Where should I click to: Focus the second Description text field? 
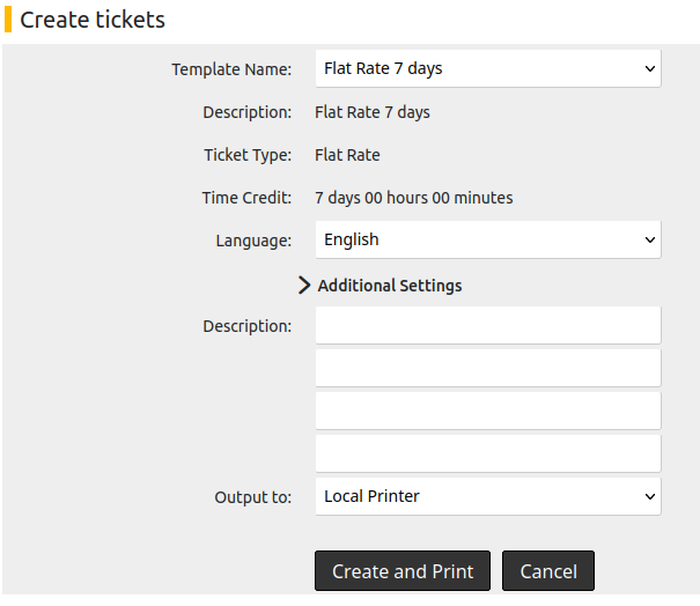pos(487,368)
